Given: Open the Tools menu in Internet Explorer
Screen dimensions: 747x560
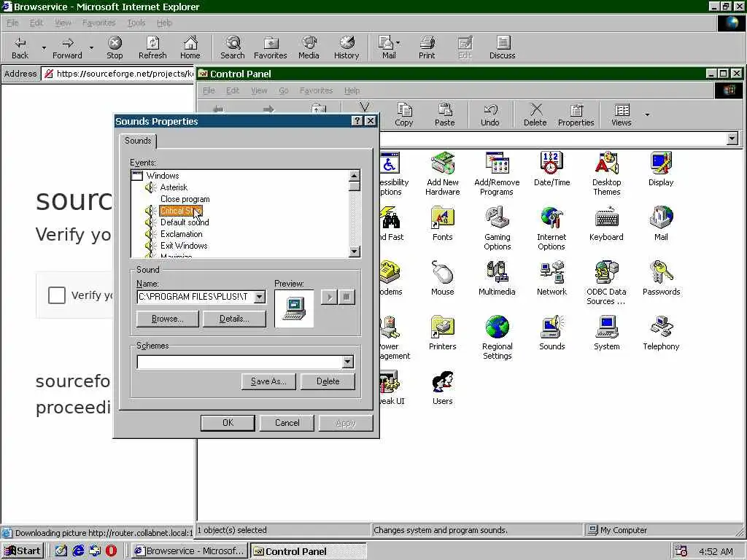Looking at the screenshot, I should tap(136, 23).
